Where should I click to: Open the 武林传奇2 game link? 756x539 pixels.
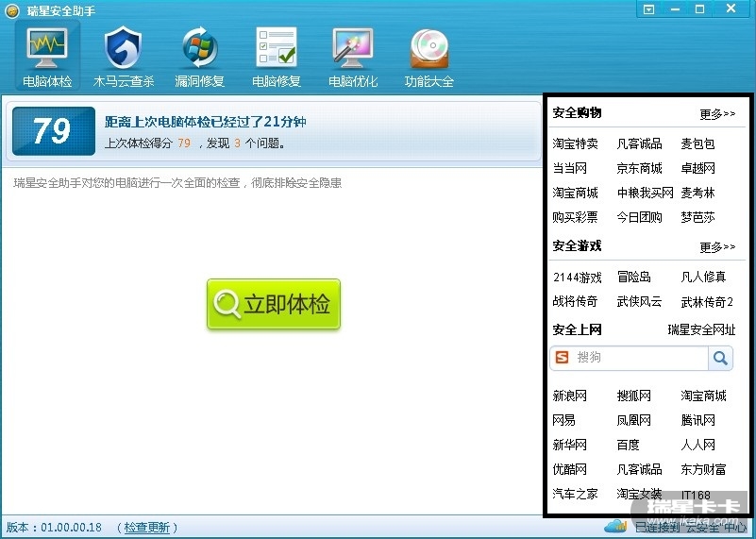(707, 302)
